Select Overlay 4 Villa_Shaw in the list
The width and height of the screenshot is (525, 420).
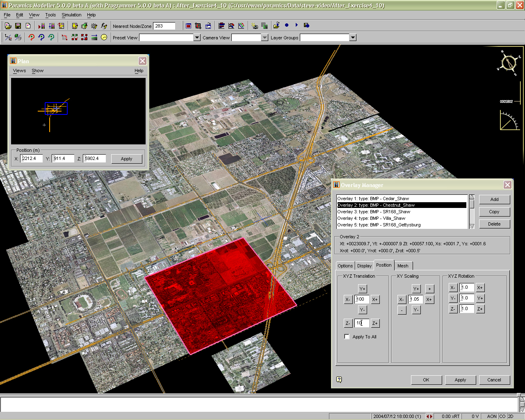point(371,218)
